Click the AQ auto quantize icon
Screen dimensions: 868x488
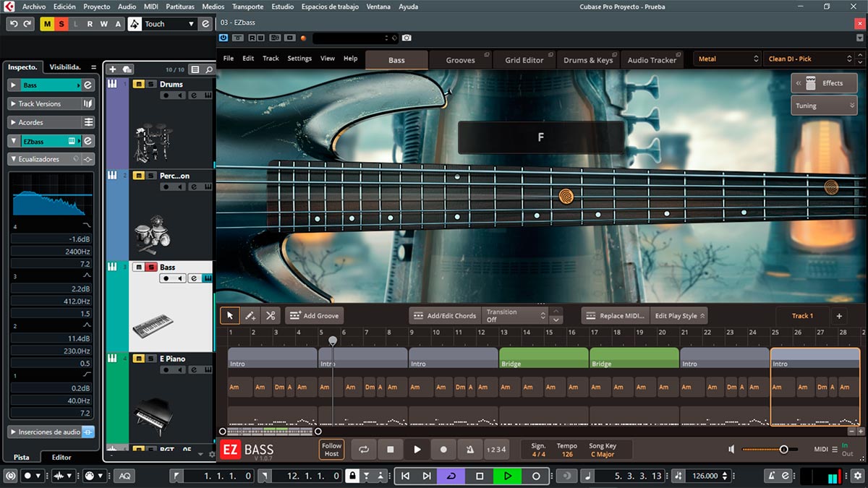124,476
